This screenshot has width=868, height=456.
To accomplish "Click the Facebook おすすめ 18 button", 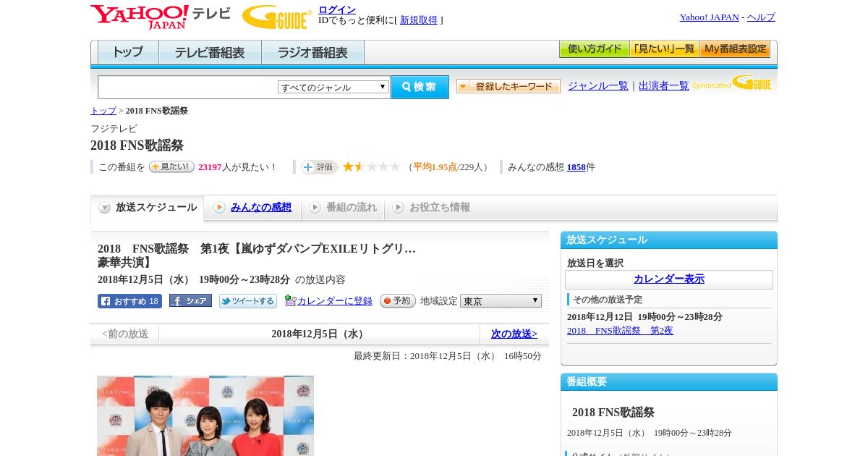I will tap(129, 301).
